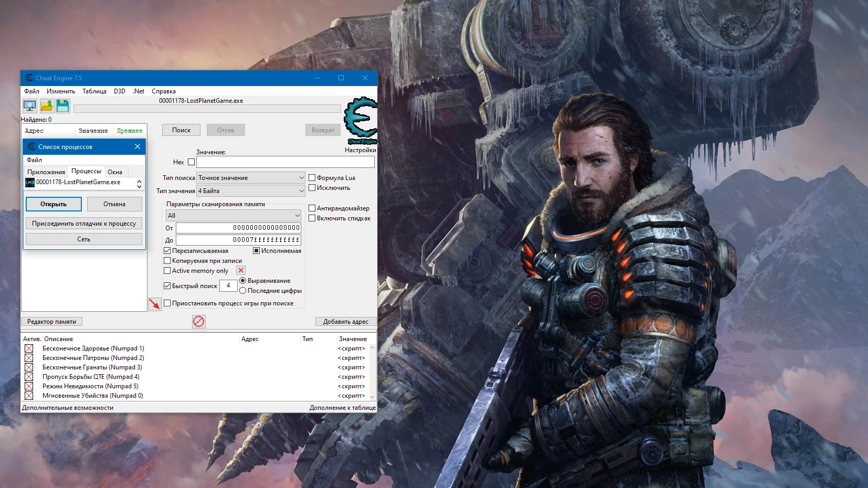The width and height of the screenshot is (868, 488).
Task: Click the Cheat Engine icon in the title bar
Action: [x=28, y=78]
